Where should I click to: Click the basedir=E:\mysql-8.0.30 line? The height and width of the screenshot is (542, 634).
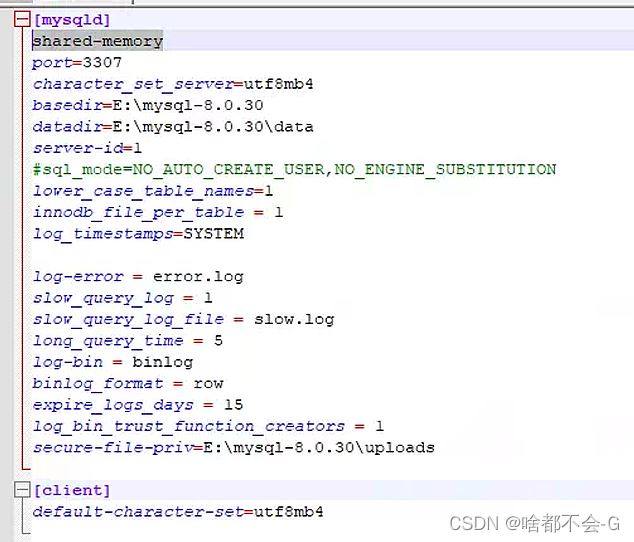coord(148,105)
